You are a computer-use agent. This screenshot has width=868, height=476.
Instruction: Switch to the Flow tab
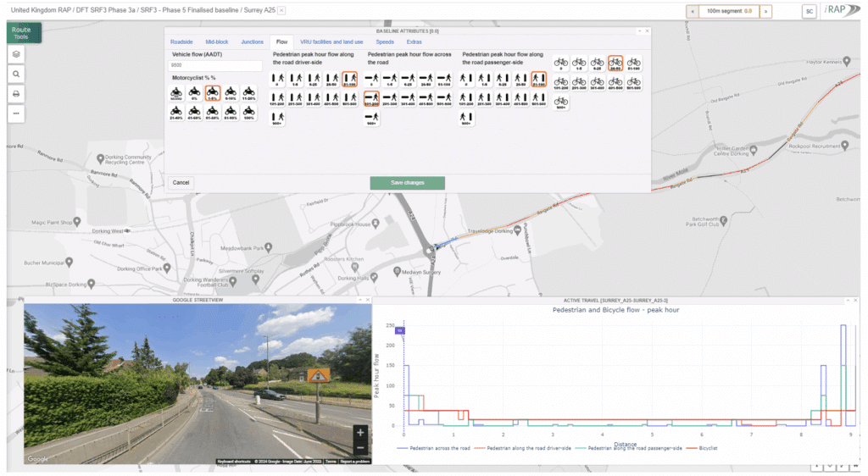[x=281, y=42]
